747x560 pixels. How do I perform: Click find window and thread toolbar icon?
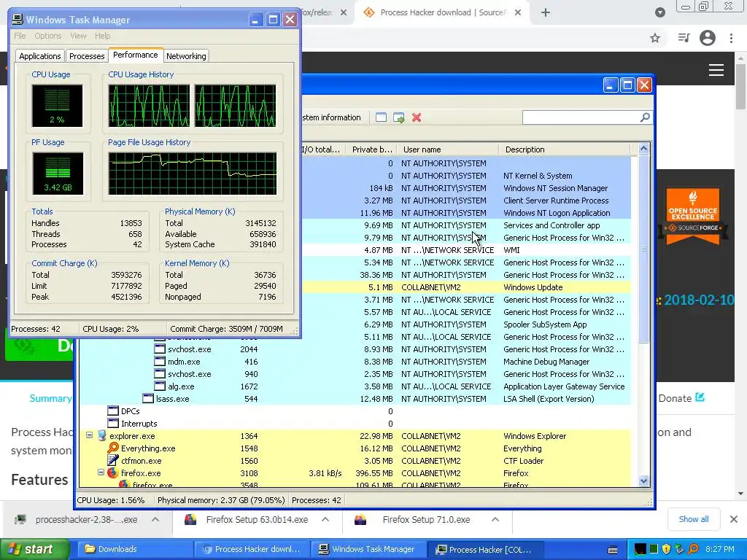[399, 117]
